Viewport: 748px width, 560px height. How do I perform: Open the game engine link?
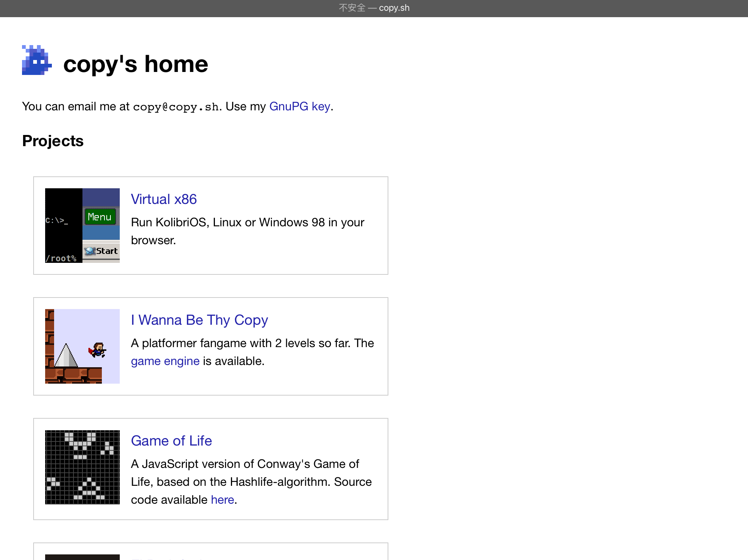pos(165,361)
